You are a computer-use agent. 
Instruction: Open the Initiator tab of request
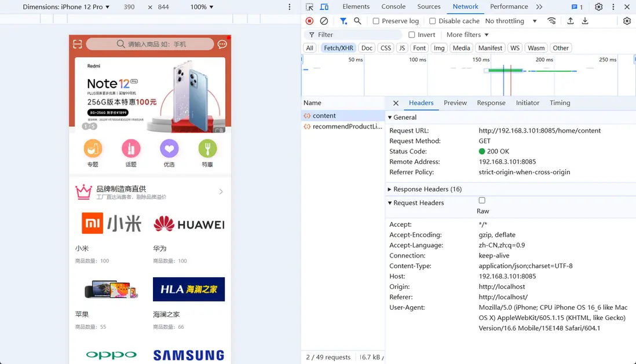[x=527, y=103]
